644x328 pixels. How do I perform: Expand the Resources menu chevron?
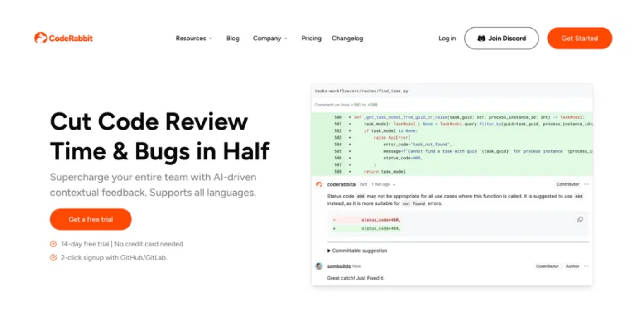point(211,39)
